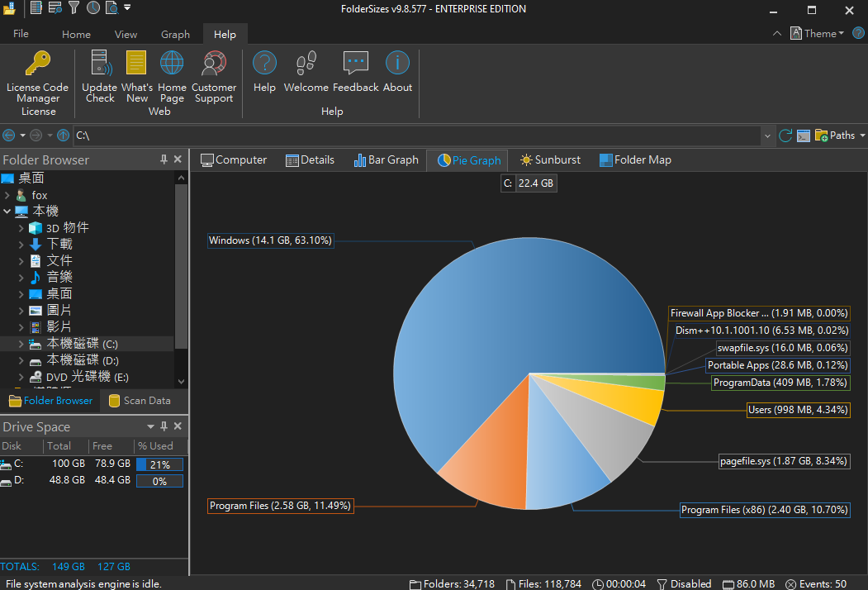Click the navigate forward arrow

(x=36, y=136)
